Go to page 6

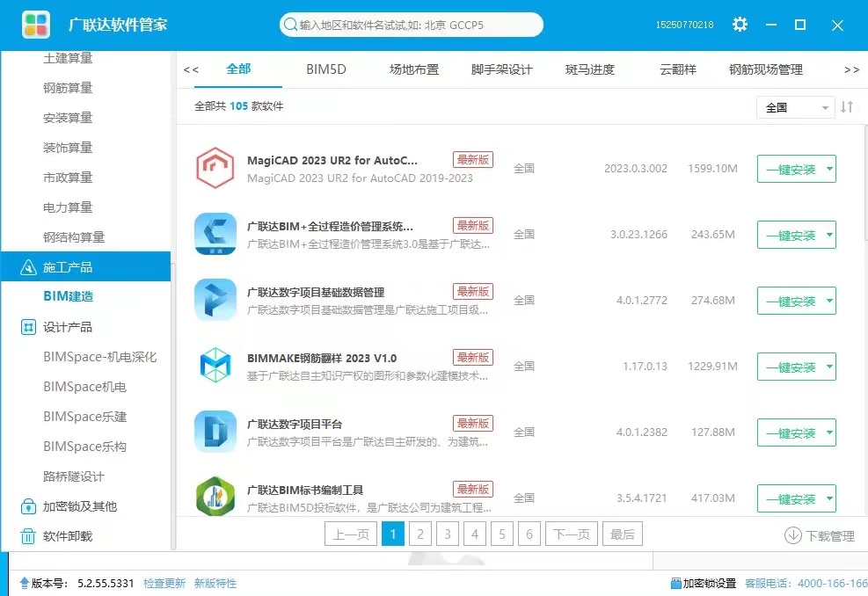click(529, 534)
